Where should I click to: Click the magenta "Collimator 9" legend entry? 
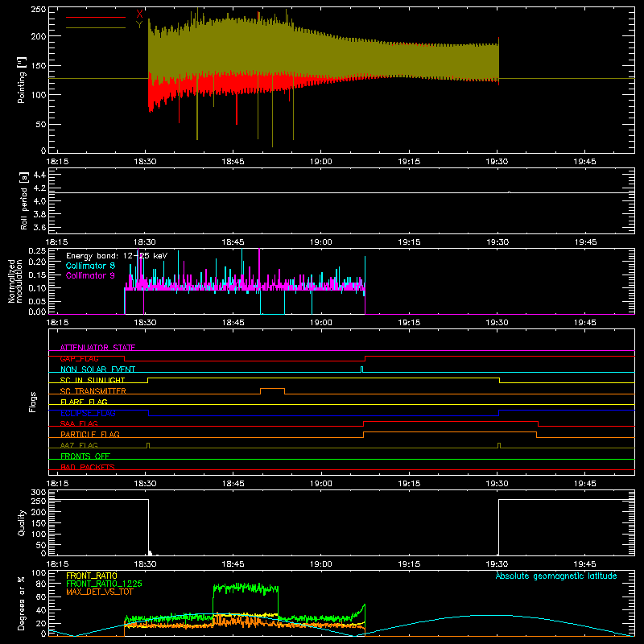click(90, 275)
